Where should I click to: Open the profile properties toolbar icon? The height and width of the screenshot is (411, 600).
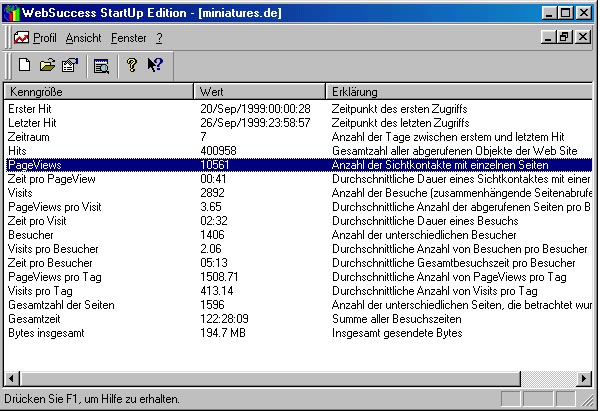point(70,66)
